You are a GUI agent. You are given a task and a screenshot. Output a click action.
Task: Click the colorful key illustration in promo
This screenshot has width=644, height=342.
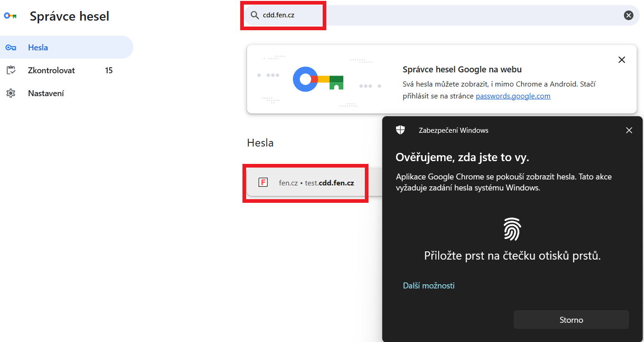318,80
